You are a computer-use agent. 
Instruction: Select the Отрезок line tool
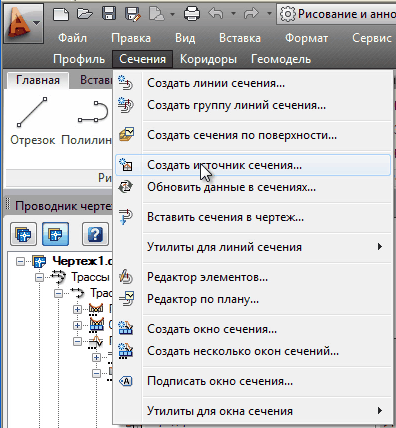pyautogui.click(x=32, y=122)
